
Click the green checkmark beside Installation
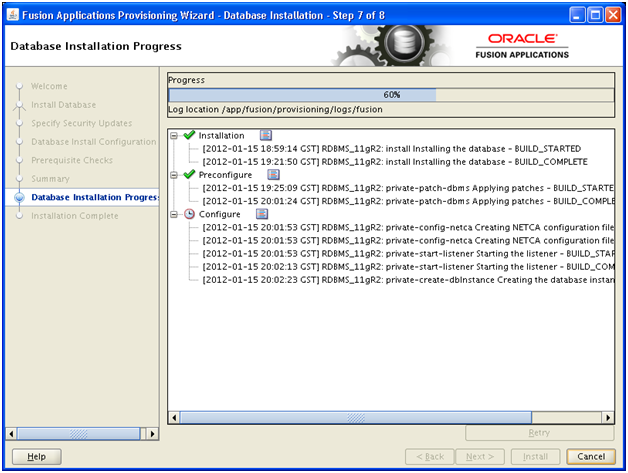click(x=189, y=135)
